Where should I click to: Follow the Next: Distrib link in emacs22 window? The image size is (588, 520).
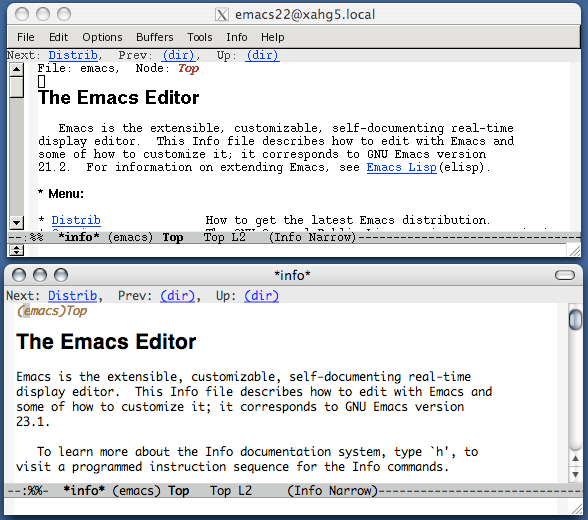74,55
